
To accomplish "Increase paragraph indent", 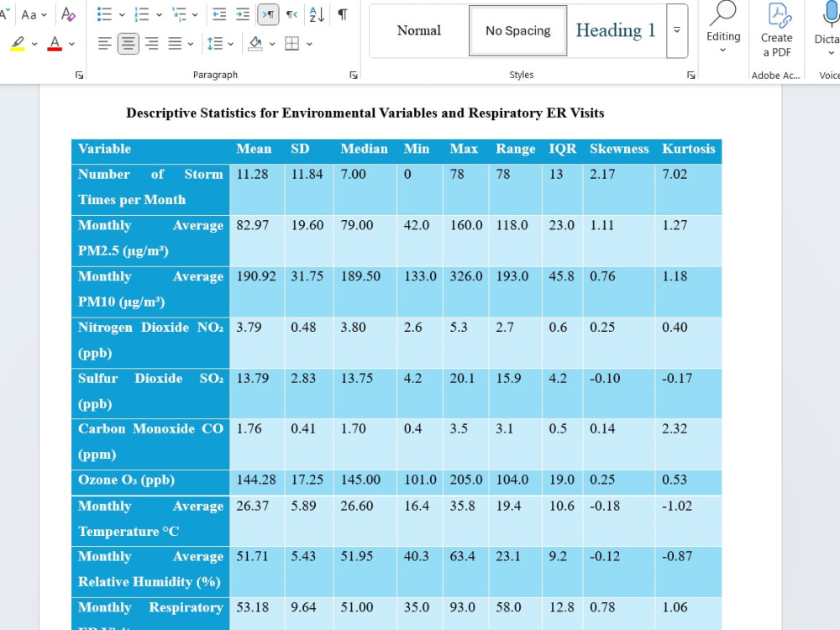I will pos(243,14).
